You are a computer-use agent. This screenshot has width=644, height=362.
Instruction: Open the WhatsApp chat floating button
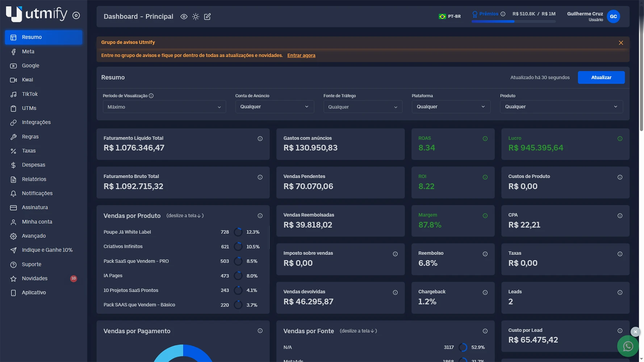click(628, 346)
